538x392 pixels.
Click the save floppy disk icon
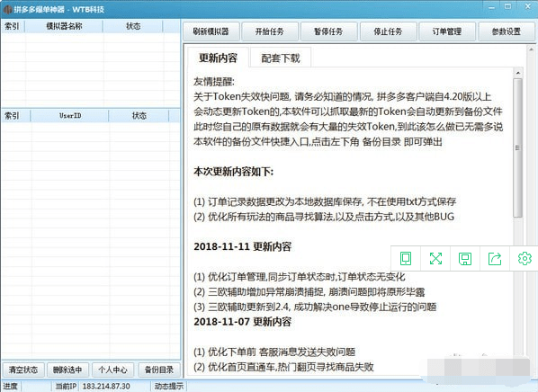click(465, 259)
